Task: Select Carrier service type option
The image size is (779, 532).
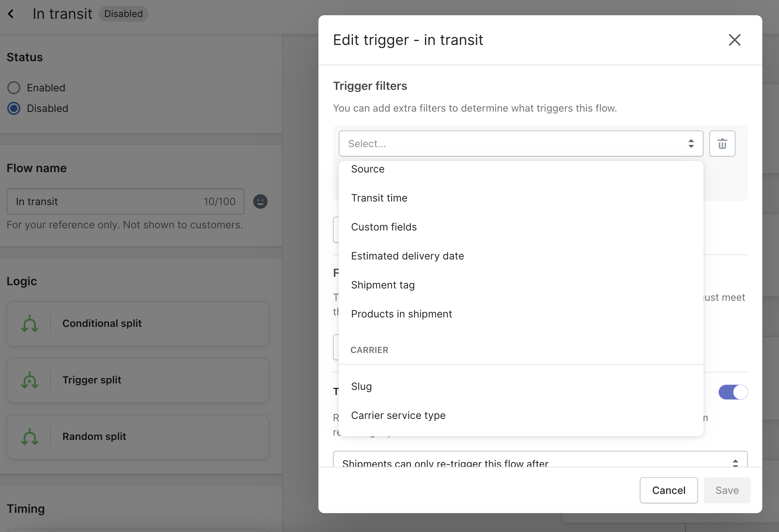Action: coord(398,415)
